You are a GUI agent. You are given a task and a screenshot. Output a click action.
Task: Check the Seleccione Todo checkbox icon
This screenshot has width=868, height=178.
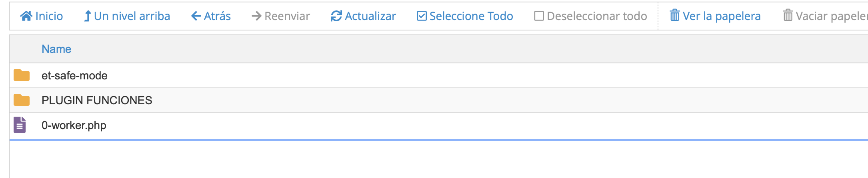(x=422, y=16)
